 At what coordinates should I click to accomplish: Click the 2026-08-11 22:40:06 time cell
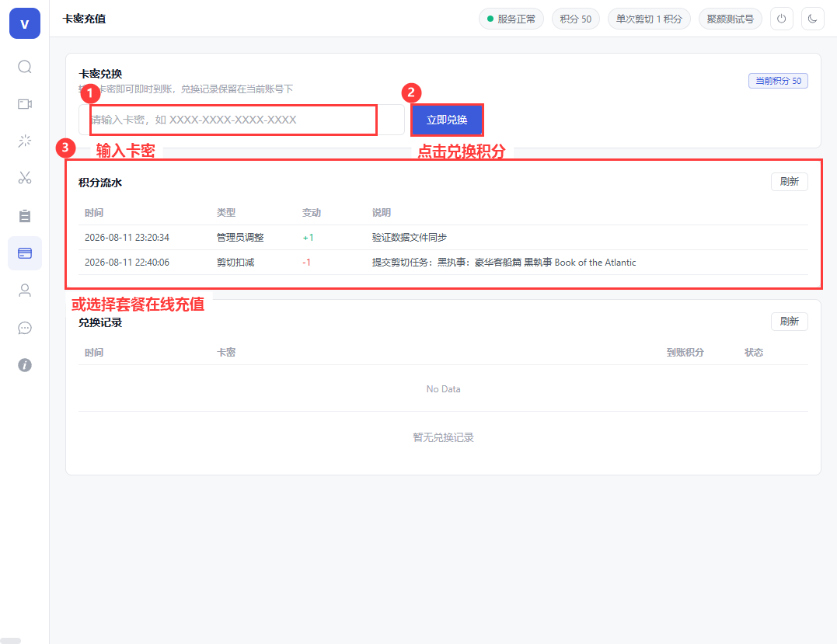tap(127, 262)
